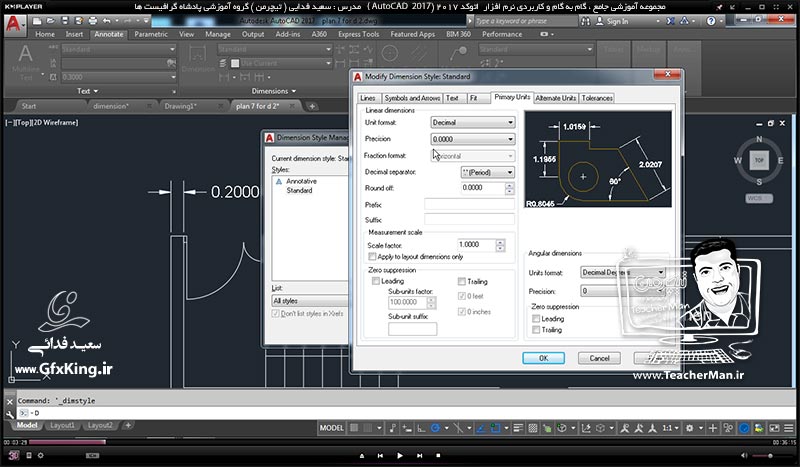
Task: Click into the Suffix input field
Action: coord(469,219)
